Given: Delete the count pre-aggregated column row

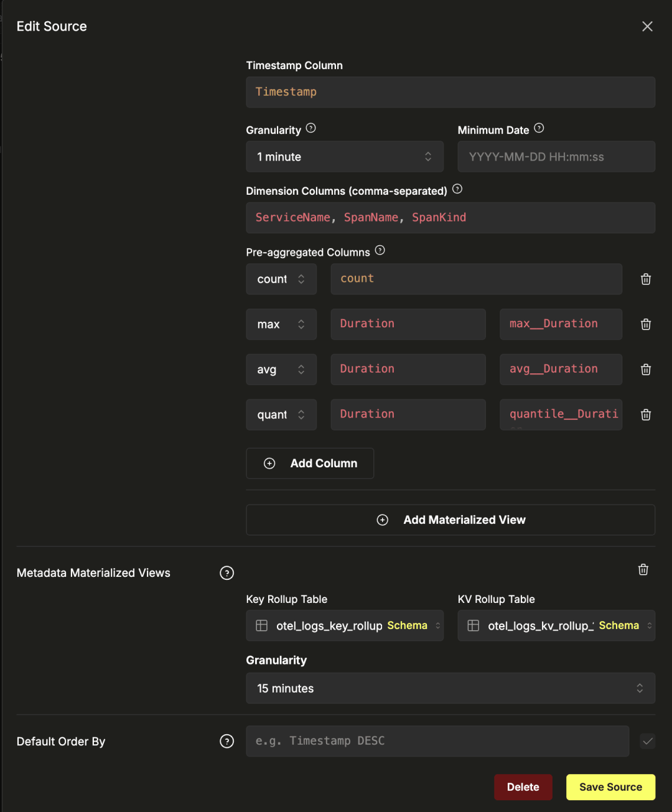Looking at the screenshot, I should (646, 279).
